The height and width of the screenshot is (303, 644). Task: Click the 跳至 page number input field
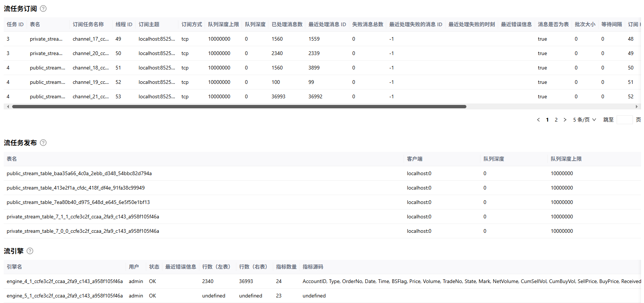[624, 120]
